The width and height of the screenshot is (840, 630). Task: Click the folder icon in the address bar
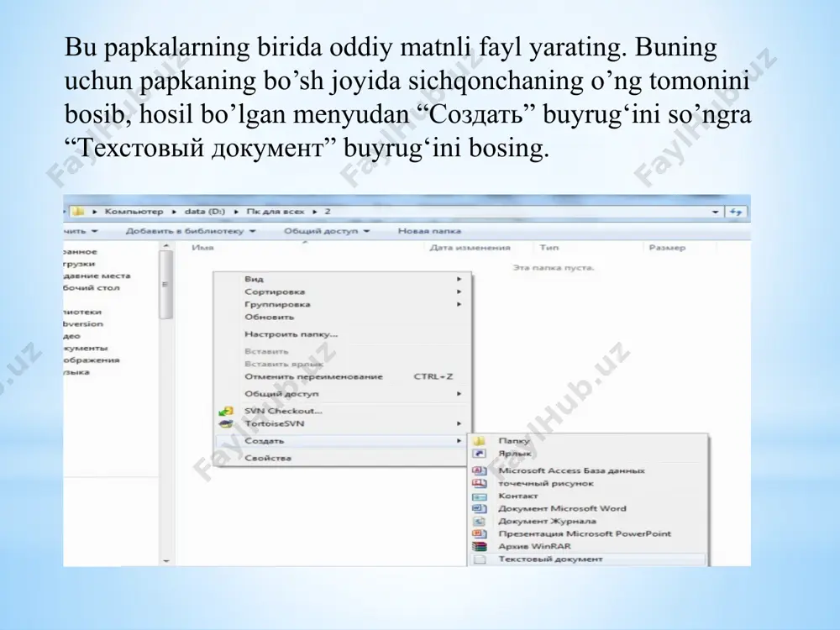tap(78, 212)
